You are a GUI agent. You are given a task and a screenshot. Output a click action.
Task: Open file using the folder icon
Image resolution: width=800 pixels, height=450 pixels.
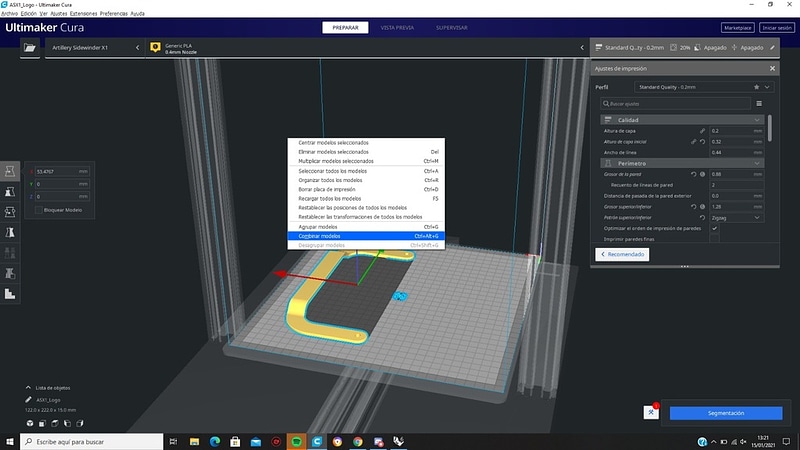[x=30, y=47]
